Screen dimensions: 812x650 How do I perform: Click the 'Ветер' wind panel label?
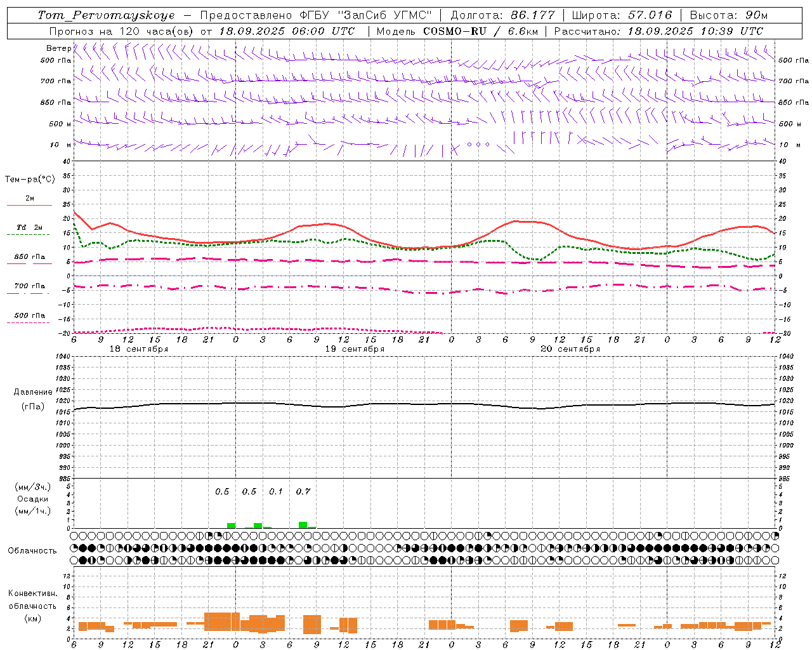(58, 48)
